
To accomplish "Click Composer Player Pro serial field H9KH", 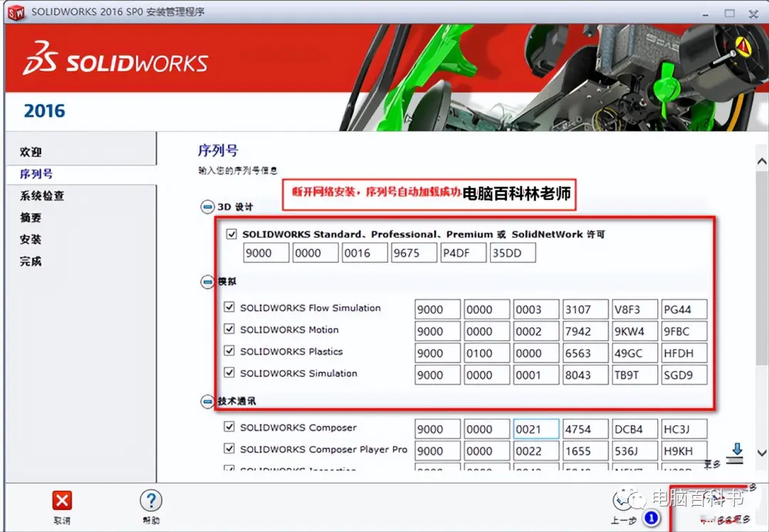I will [x=684, y=451].
